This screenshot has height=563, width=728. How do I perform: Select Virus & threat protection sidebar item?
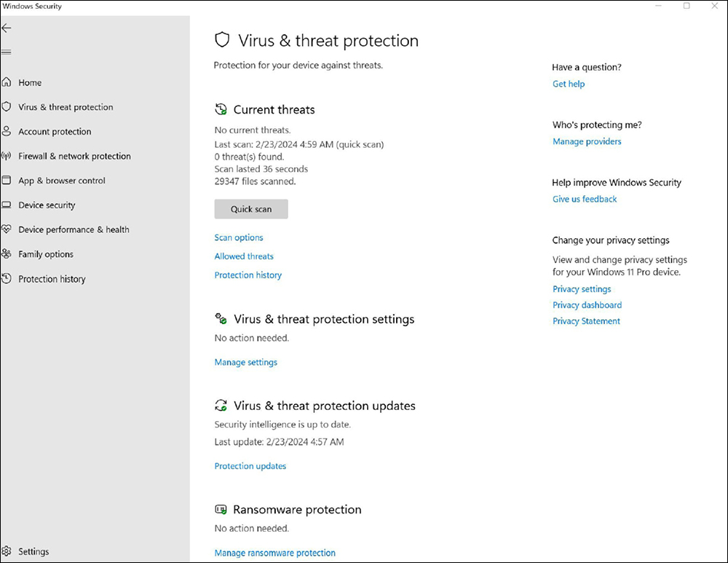tap(66, 107)
